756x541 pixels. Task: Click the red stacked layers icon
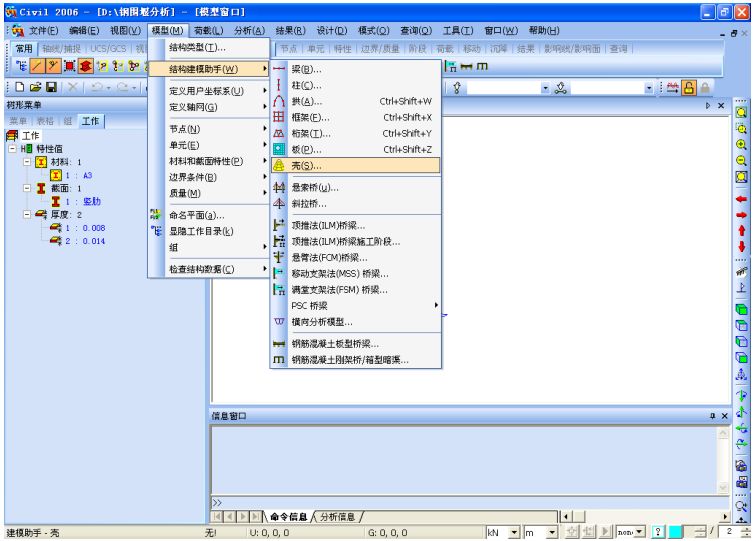(x=85, y=66)
